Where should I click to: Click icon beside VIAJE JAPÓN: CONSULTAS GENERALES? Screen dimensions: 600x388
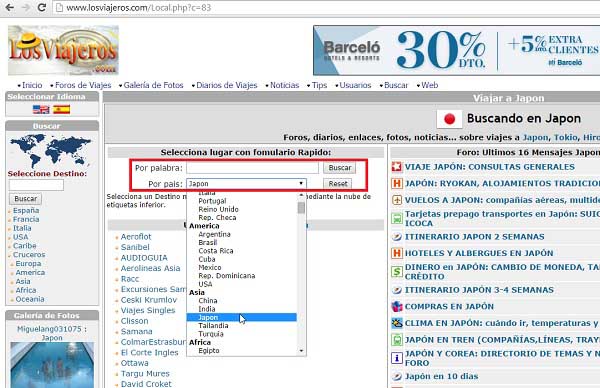pos(397,167)
